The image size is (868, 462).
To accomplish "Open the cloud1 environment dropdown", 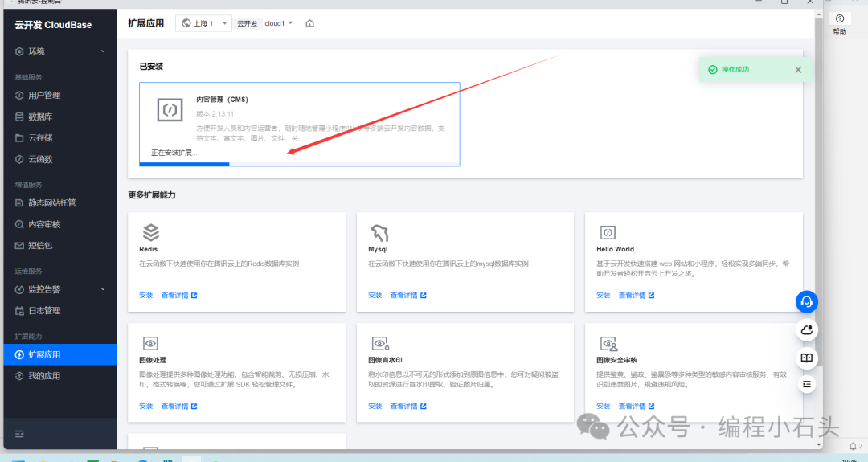I will [x=278, y=23].
